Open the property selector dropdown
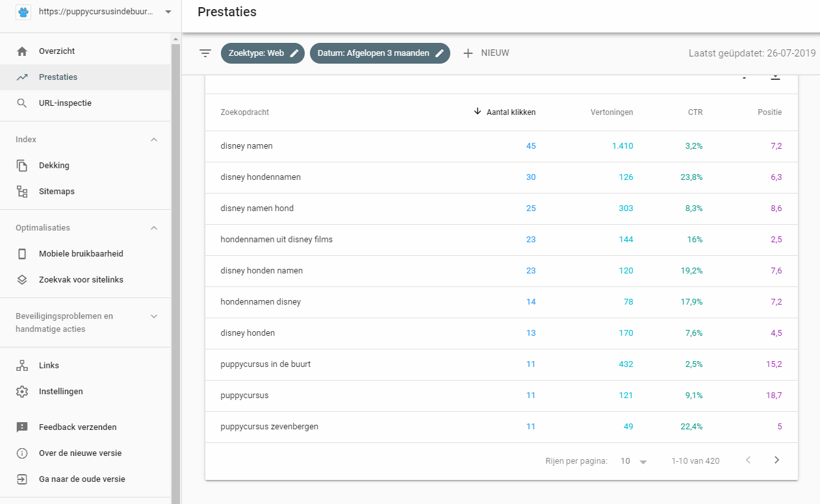The width and height of the screenshot is (820, 504). (168, 12)
